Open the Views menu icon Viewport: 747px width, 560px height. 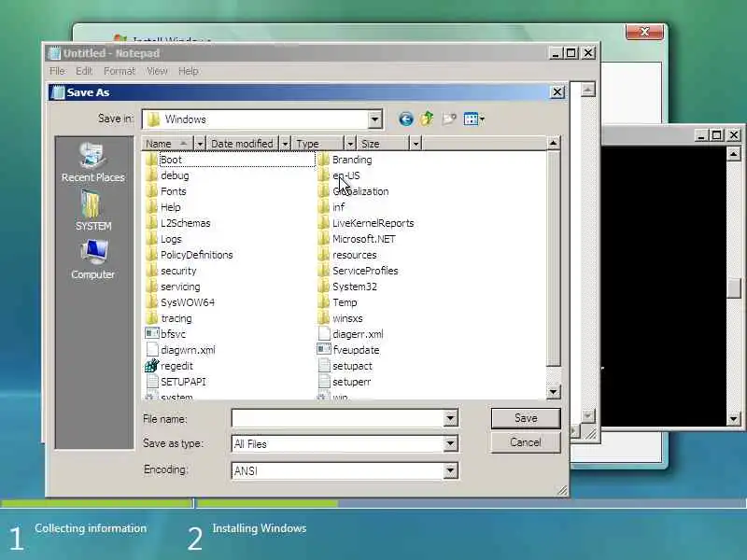pyautogui.click(x=474, y=119)
